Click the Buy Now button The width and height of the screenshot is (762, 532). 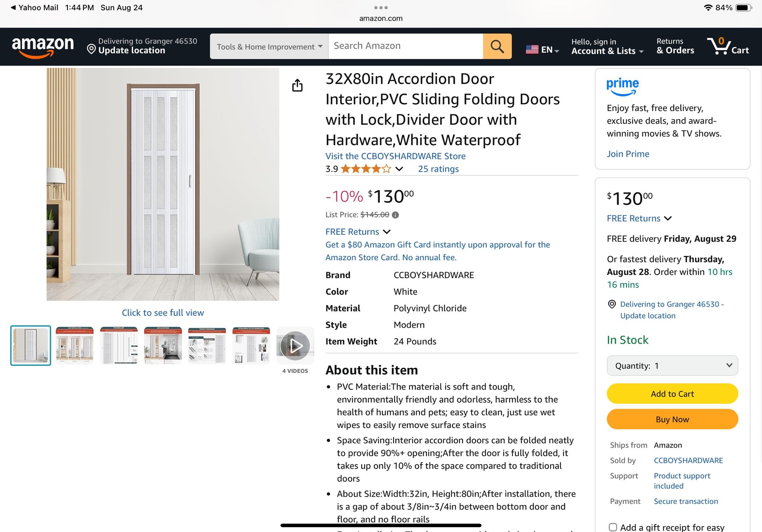coord(672,419)
